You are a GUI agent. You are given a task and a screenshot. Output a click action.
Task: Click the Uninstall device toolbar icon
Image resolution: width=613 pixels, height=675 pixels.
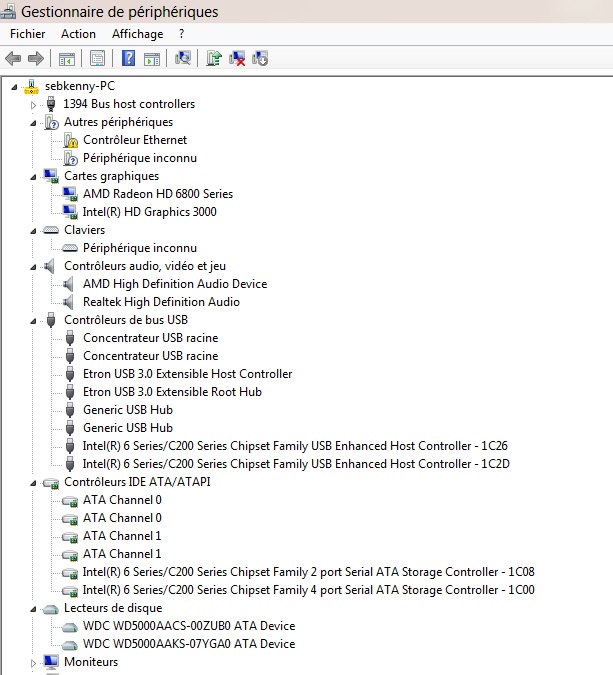click(x=238, y=58)
